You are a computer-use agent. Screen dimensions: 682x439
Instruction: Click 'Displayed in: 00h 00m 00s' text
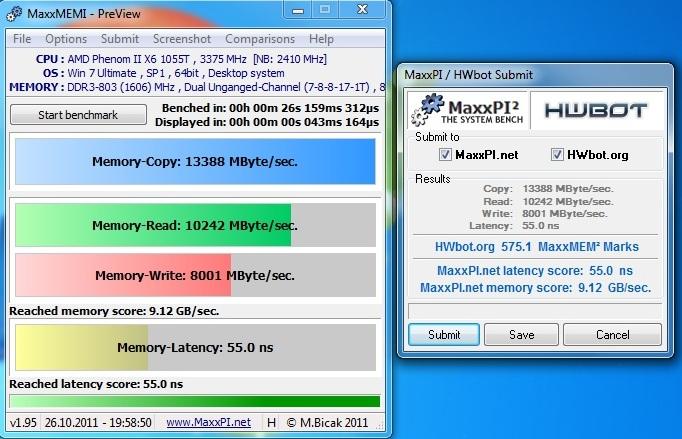(267, 122)
